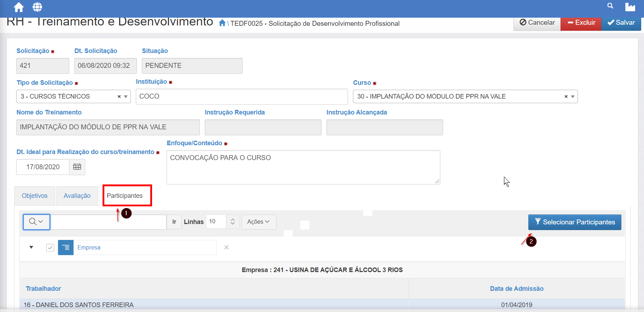Click the Linhas value field

[x=216, y=222]
